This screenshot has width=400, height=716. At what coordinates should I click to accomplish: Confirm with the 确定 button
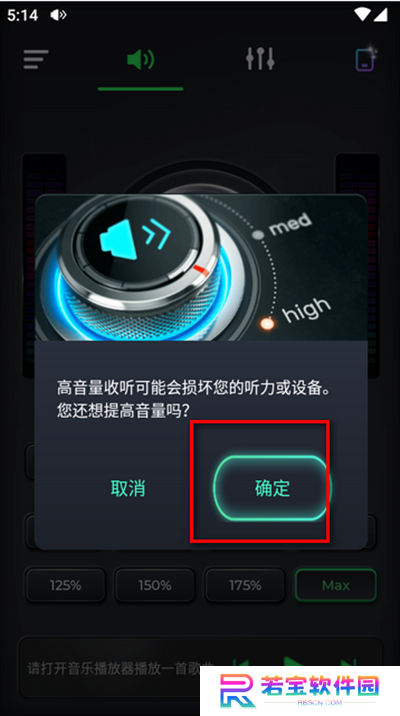(x=272, y=488)
